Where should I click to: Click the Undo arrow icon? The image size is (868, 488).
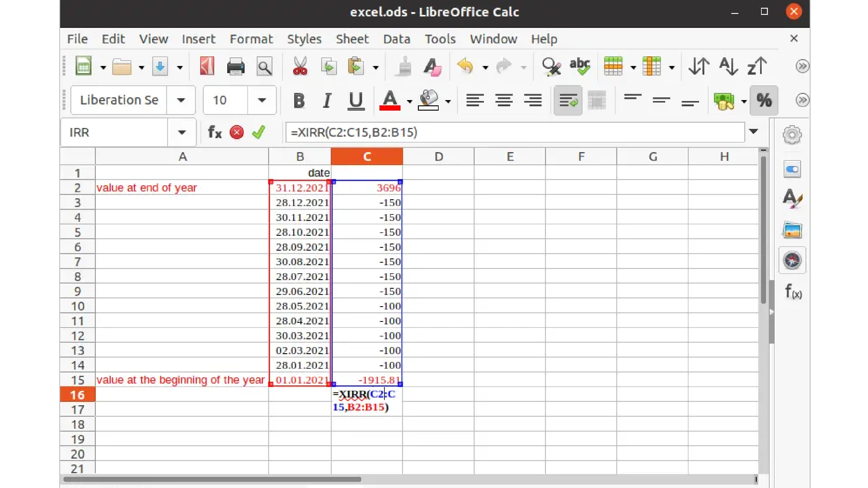click(x=466, y=66)
